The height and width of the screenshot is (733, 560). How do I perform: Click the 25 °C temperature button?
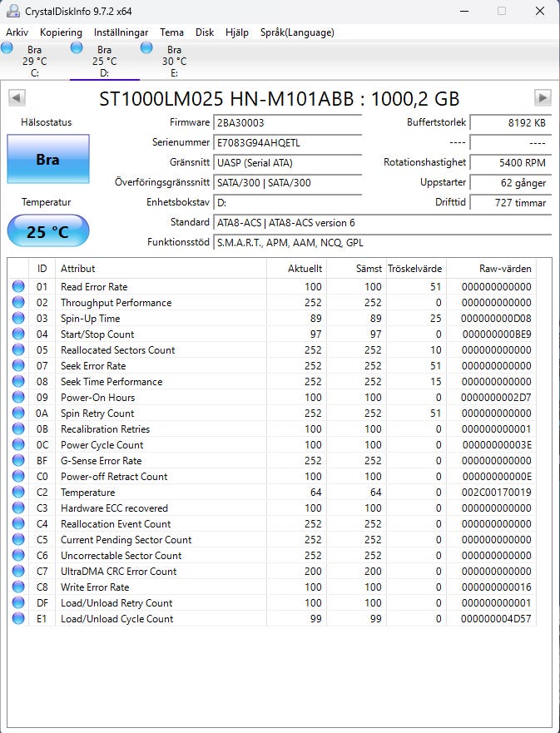click(x=47, y=231)
